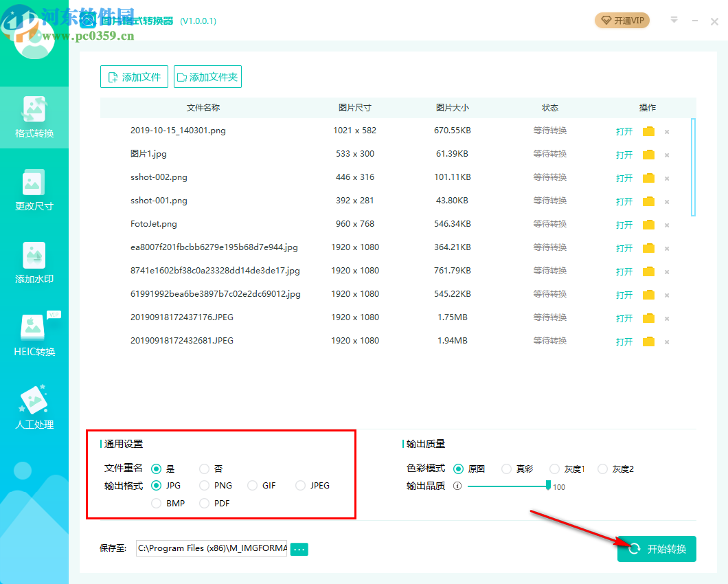The height and width of the screenshot is (584, 728).
Task: Select 灰度1 color mode
Action: click(554, 469)
